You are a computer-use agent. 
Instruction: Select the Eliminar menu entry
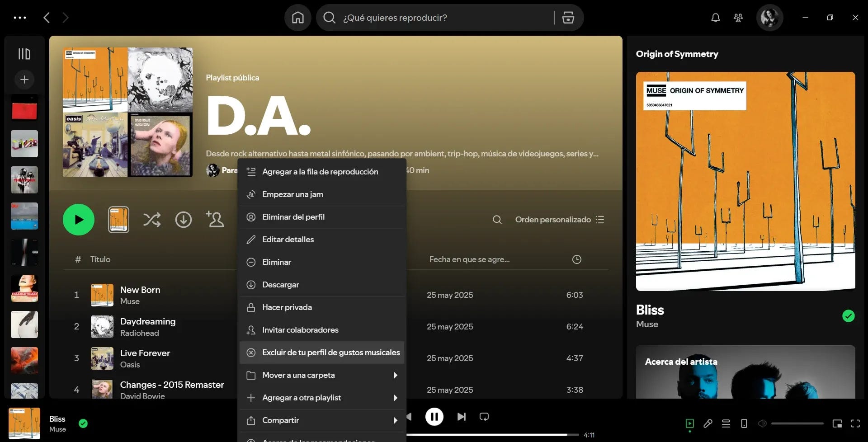click(x=321, y=262)
